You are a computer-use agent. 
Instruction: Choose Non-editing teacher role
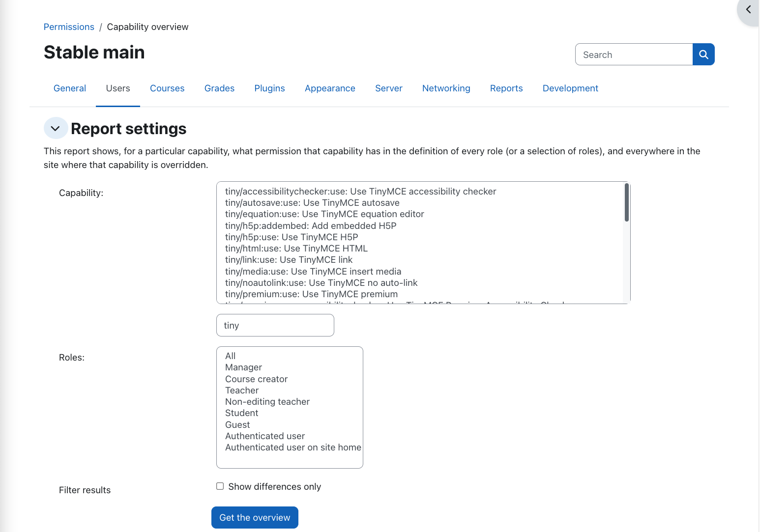coord(267,402)
